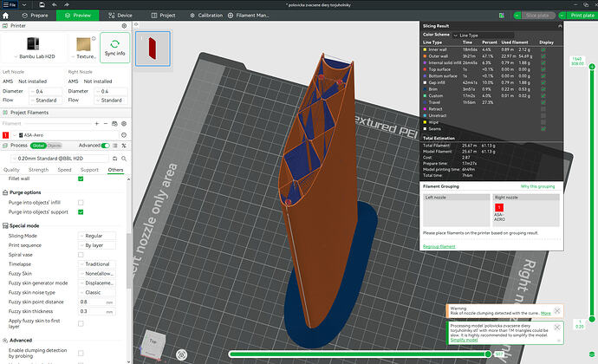Open the Color Scheme Line Type dropdown
The width and height of the screenshot is (598, 364).
click(x=484, y=36)
